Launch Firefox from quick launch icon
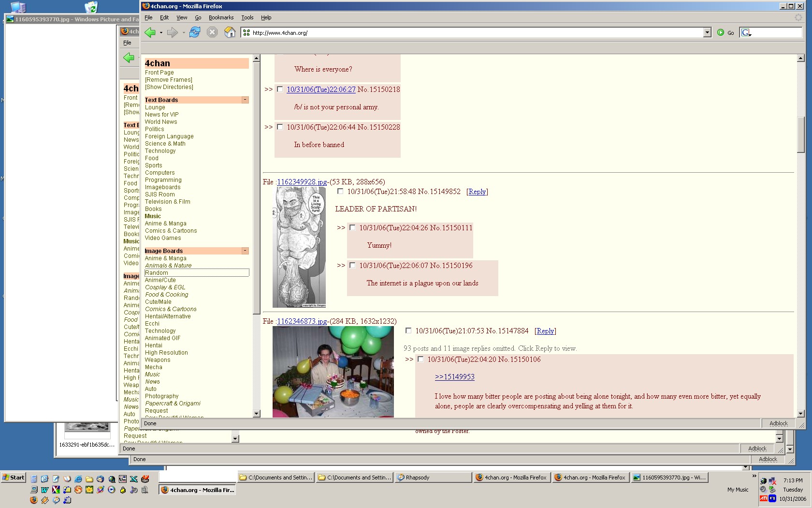This screenshot has height=508, width=812. (34, 500)
